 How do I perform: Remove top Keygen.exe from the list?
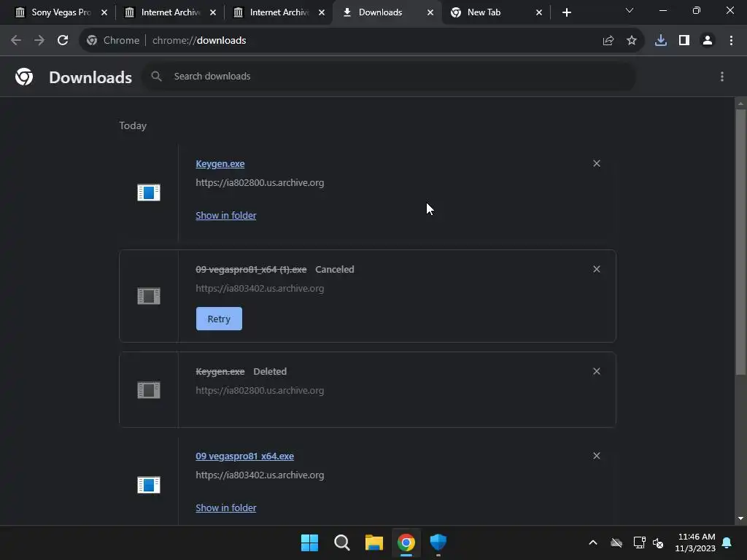coord(597,163)
